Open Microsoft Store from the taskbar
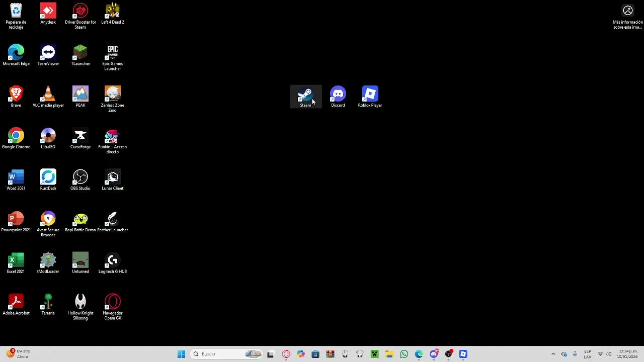Image resolution: width=644 pixels, height=362 pixels. coord(315,354)
